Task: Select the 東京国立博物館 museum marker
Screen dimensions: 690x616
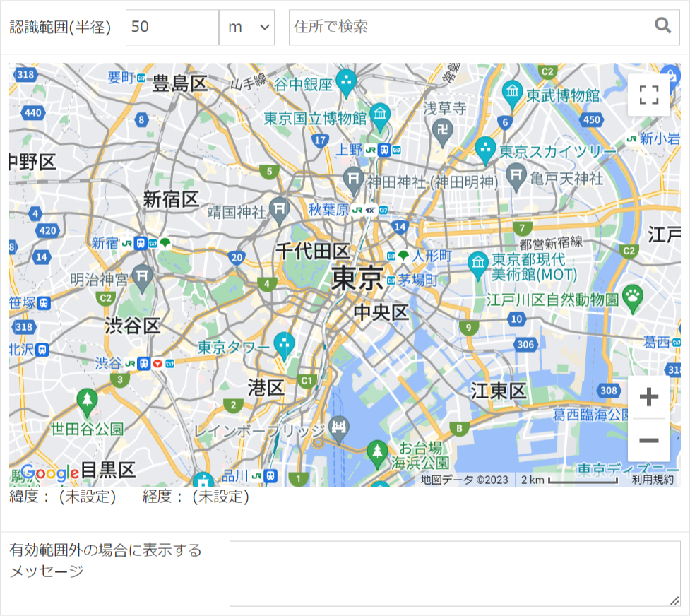Action: [380, 117]
